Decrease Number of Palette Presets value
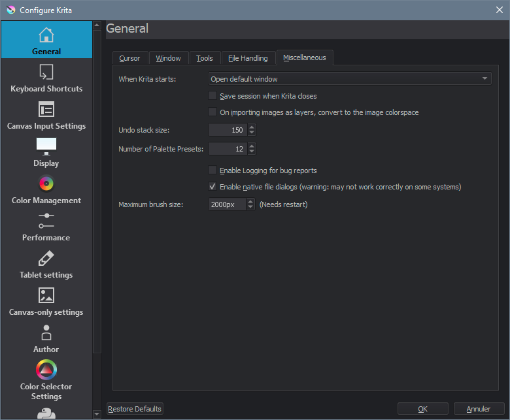The image size is (510, 420). coord(252,152)
